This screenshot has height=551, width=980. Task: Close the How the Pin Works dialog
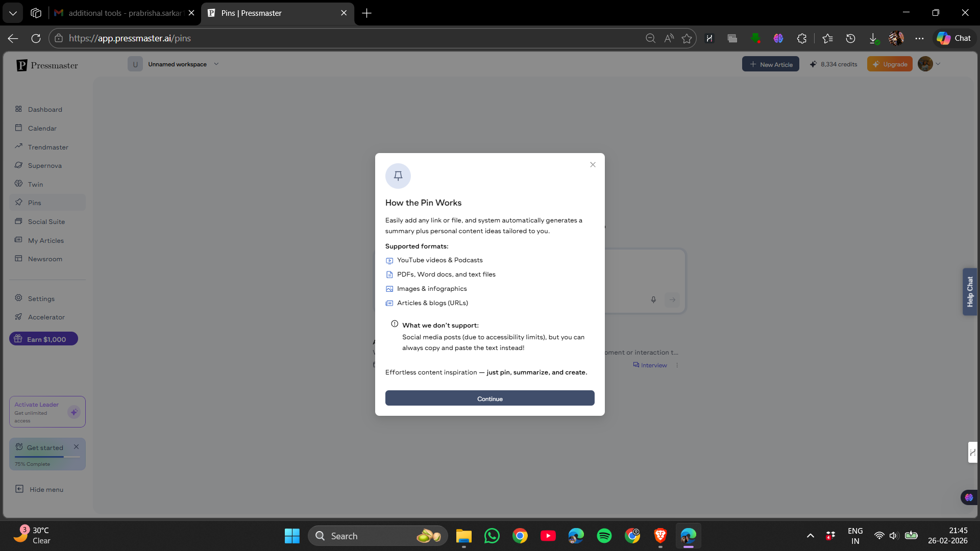[593, 165]
